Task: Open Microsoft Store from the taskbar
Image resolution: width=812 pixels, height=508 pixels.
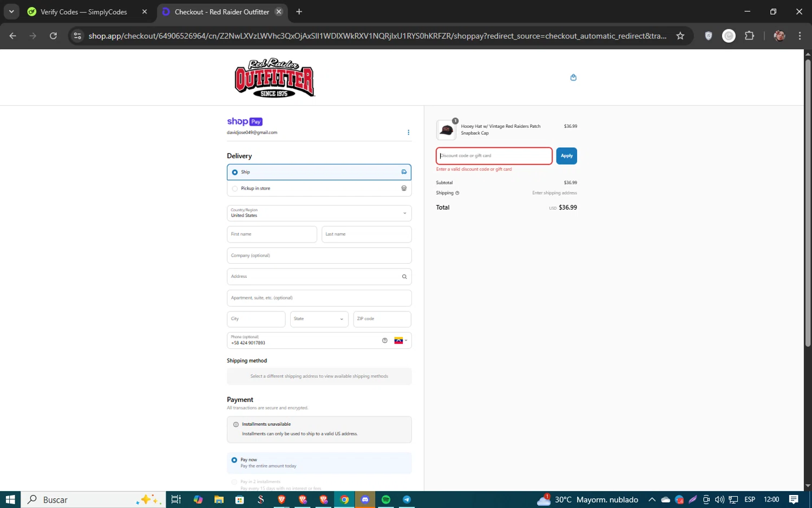Action: click(240, 499)
